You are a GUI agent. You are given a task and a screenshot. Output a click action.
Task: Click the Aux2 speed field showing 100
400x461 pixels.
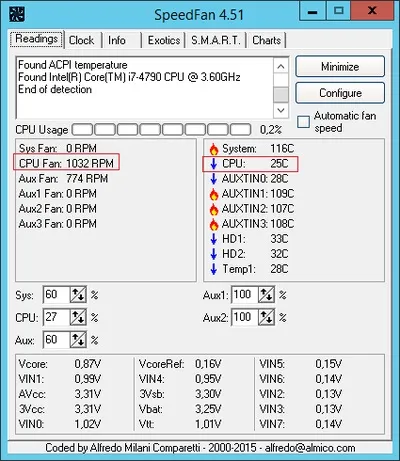[x=245, y=317]
